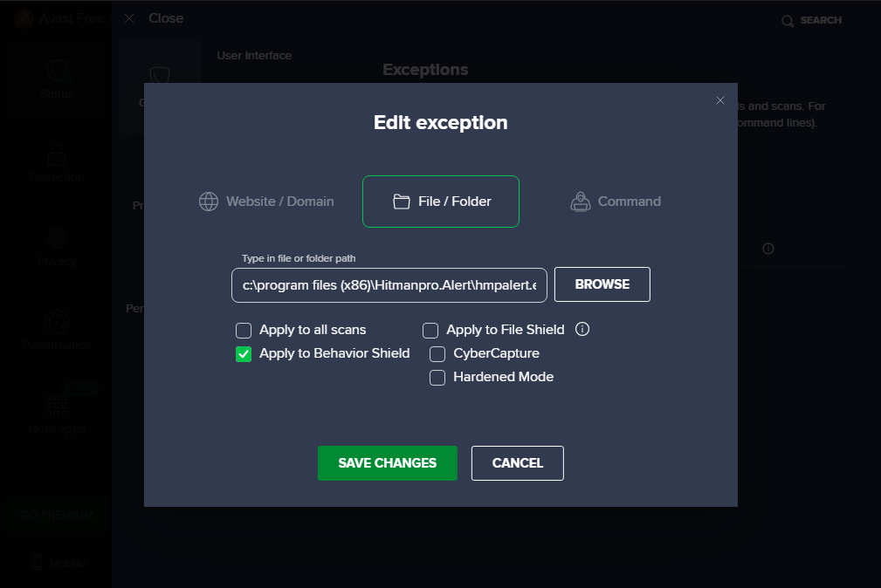This screenshot has height=588, width=881.
Task: Open Status section in Avast sidebar
Action: (x=57, y=79)
